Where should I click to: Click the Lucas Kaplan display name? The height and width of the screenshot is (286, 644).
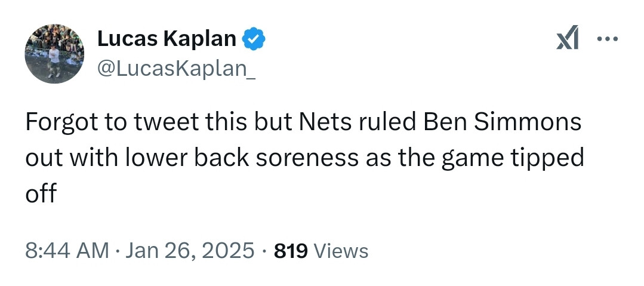(x=167, y=39)
